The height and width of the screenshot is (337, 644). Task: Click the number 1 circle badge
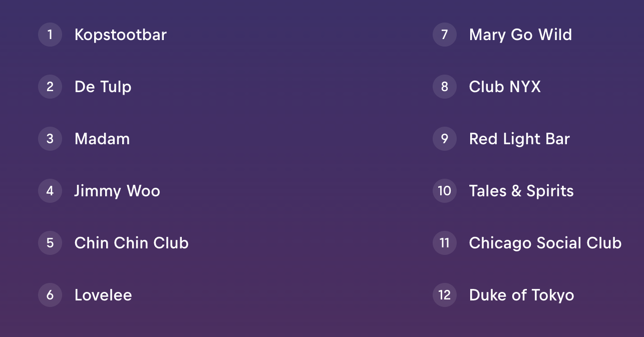coord(50,35)
